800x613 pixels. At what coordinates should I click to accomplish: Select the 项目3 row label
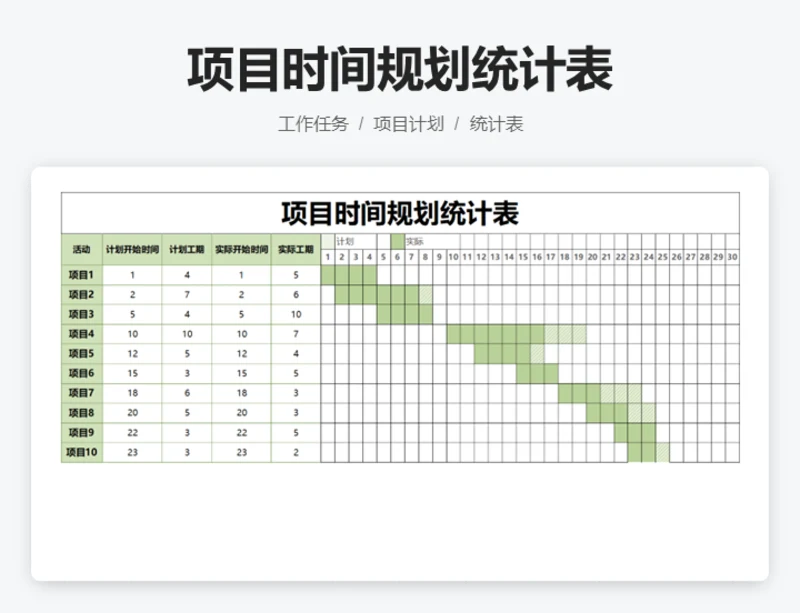point(82,314)
